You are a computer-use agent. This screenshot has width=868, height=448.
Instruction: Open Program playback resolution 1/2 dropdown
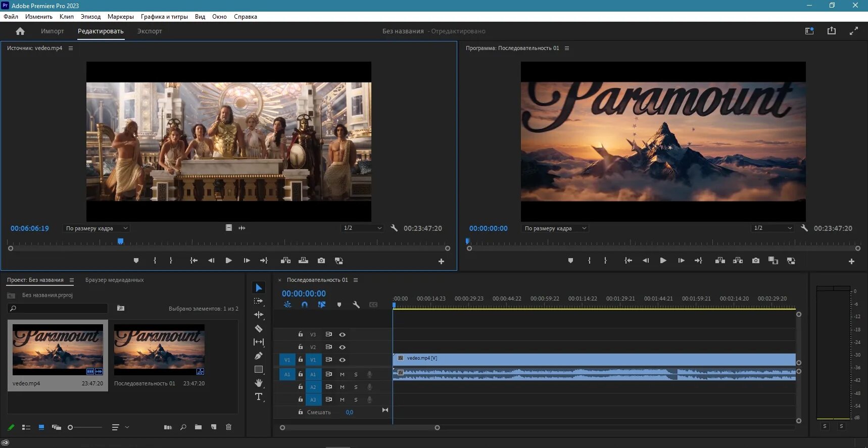coord(773,228)
